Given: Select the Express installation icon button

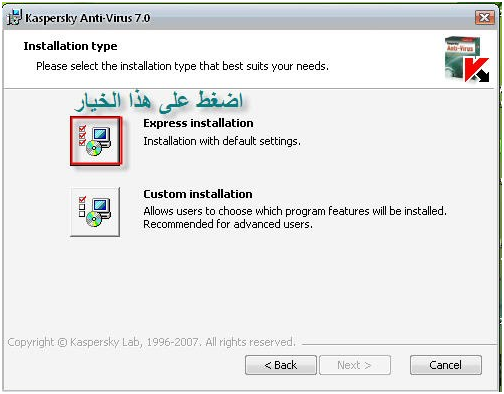Looking at the screenshot, I should (x=96, y=141).
